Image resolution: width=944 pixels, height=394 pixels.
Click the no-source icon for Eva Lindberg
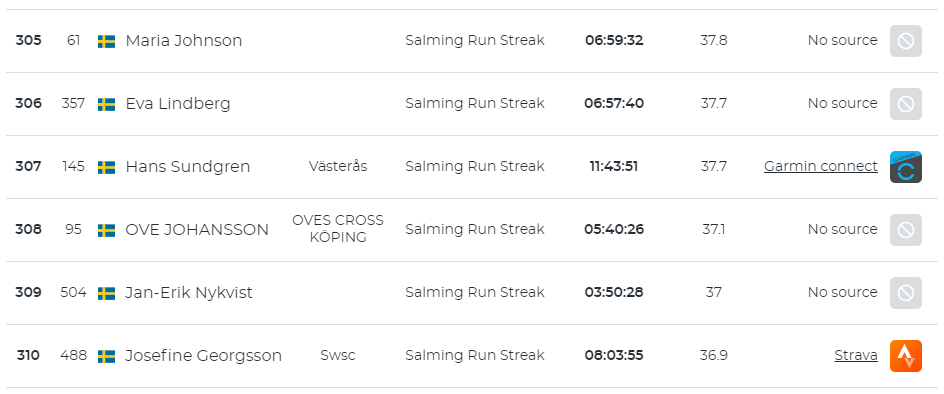pos(905,104)
